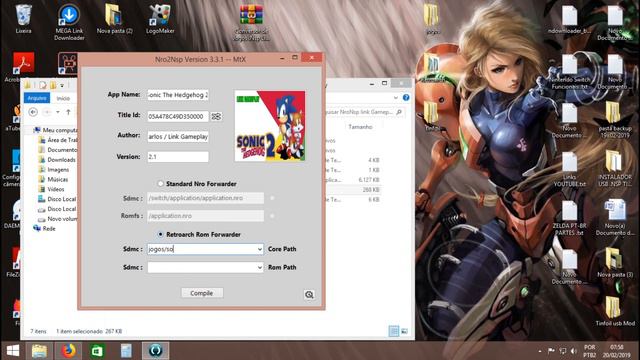Click the flag notification tray icon
Screen dimensions: 640x360
tap(551, 351)
